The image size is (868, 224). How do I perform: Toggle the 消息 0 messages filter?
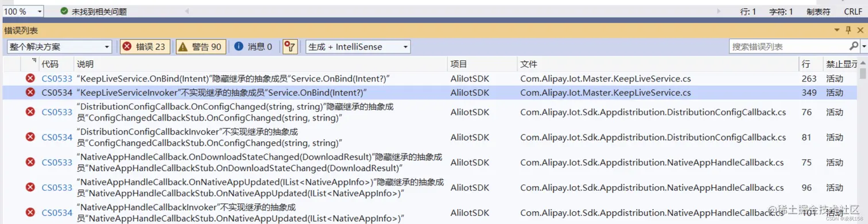253,47
